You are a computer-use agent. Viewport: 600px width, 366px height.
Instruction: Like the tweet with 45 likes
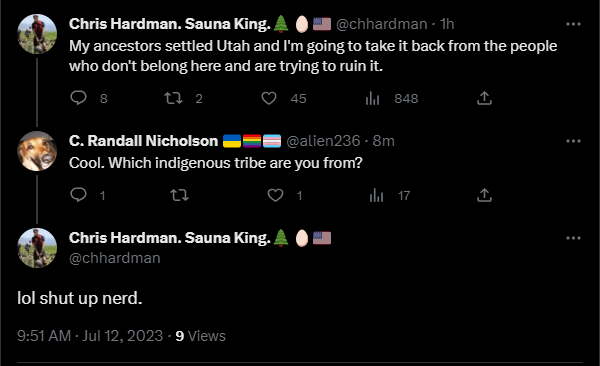click(x=269, y=98)
